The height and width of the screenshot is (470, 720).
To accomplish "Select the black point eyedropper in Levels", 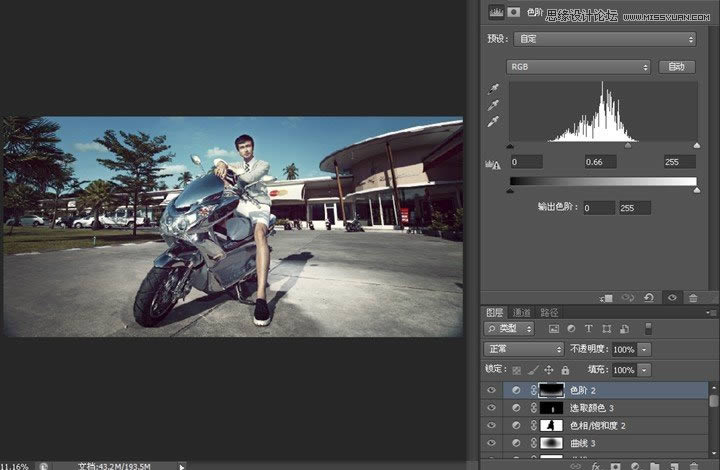I will [491, 88].
